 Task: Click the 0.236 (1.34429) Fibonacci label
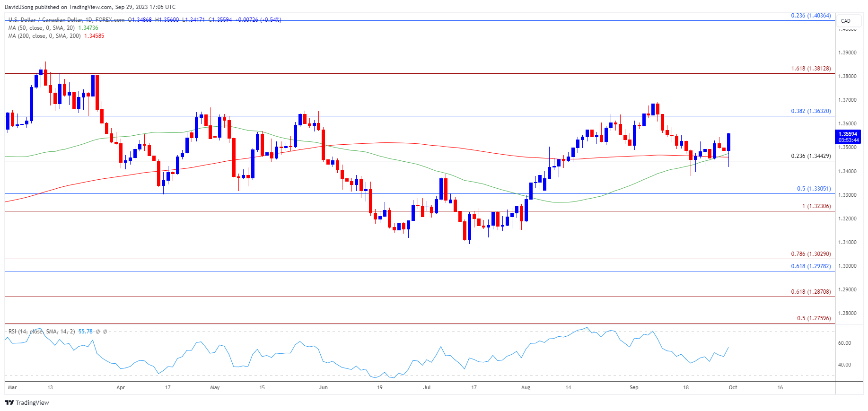(x=811, y=156)
